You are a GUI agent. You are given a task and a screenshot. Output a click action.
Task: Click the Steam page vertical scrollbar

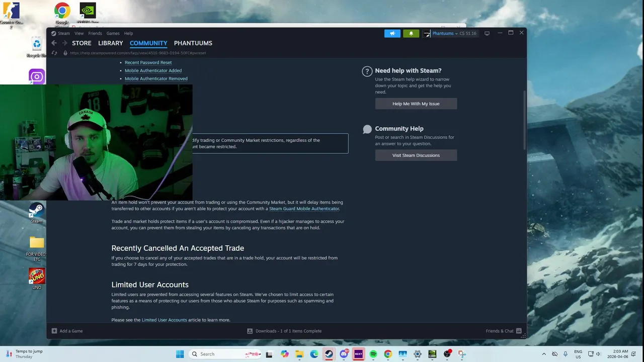point(525,120)
